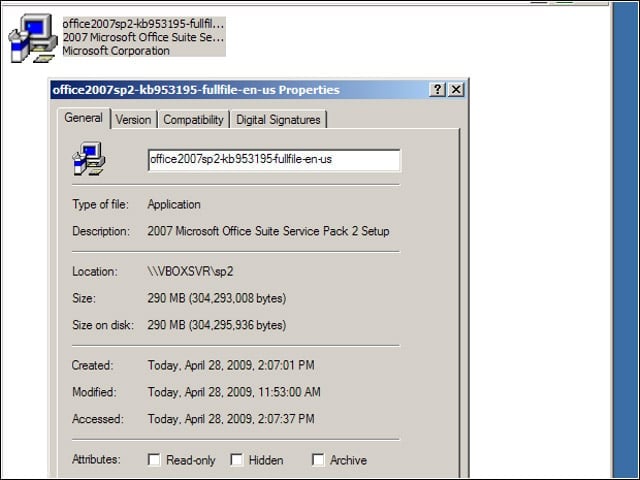Viewport: 640px width, 480px height.
Task: Click the location value '\\VBOXSVR\sp2'
Action: click(190, 271)
